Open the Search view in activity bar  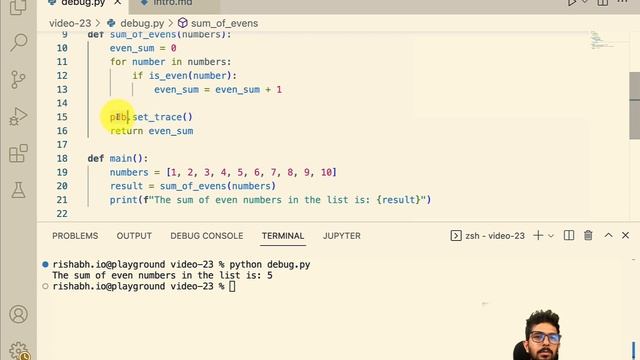click(x=18, y=42)
